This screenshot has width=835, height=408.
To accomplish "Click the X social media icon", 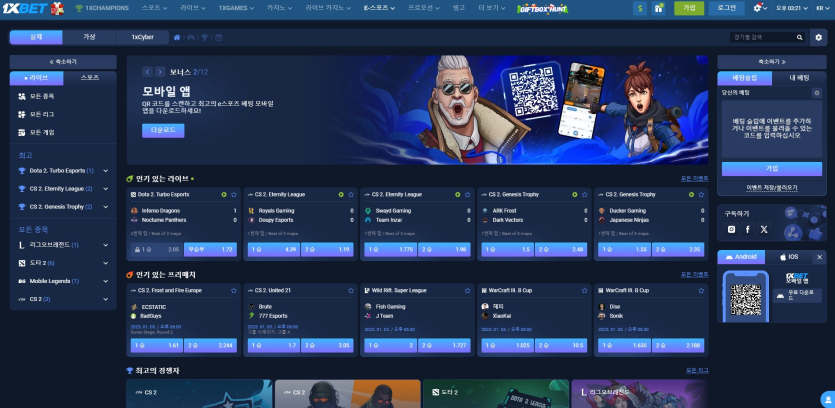I will tap(762, 229).
